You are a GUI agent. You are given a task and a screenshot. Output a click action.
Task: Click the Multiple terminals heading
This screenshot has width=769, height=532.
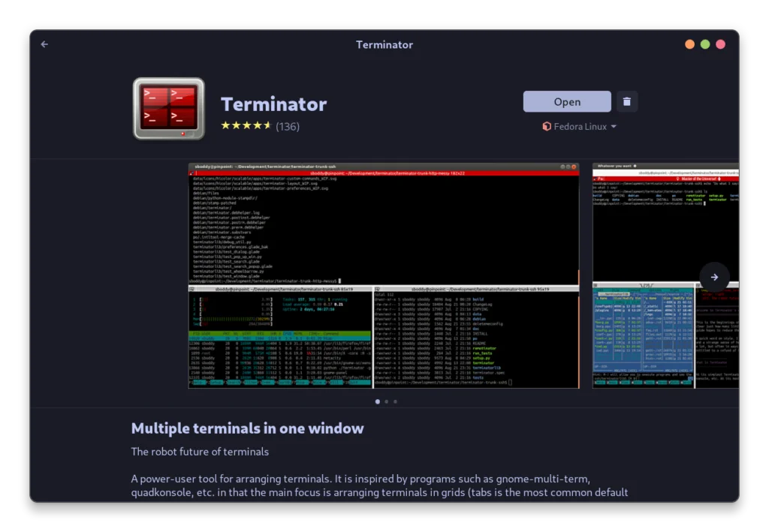[247, 428]
